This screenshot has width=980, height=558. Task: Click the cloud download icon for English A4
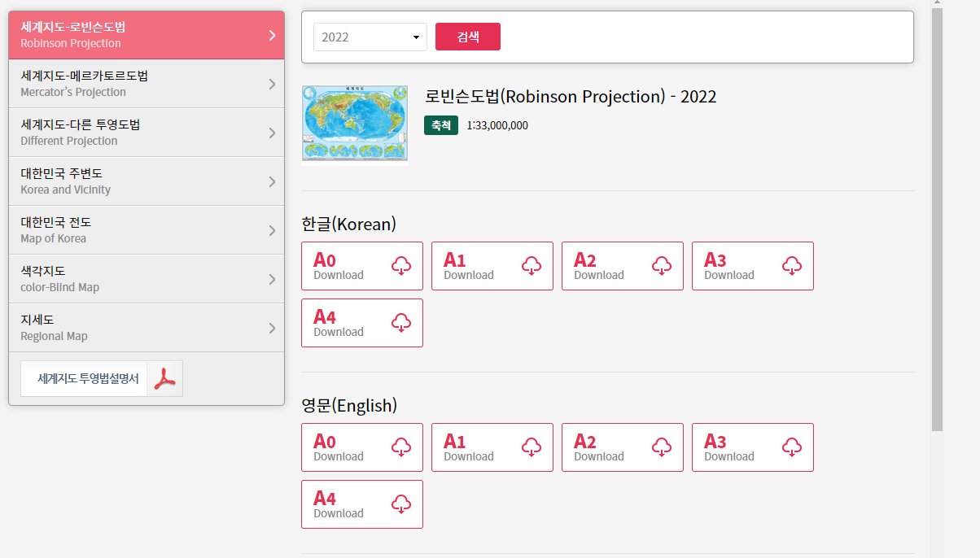[401, 504]
